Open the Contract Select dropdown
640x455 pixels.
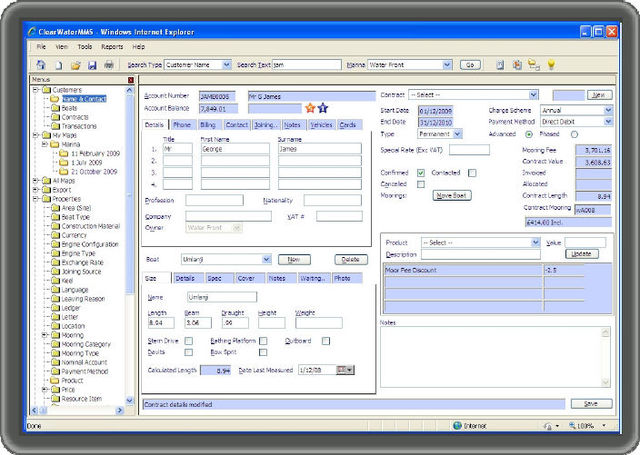coord(533,95)
